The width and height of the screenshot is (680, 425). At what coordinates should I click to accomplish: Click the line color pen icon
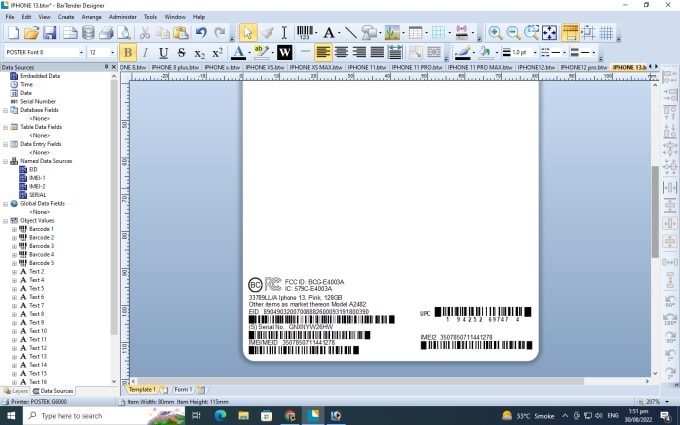click(462, 52)
